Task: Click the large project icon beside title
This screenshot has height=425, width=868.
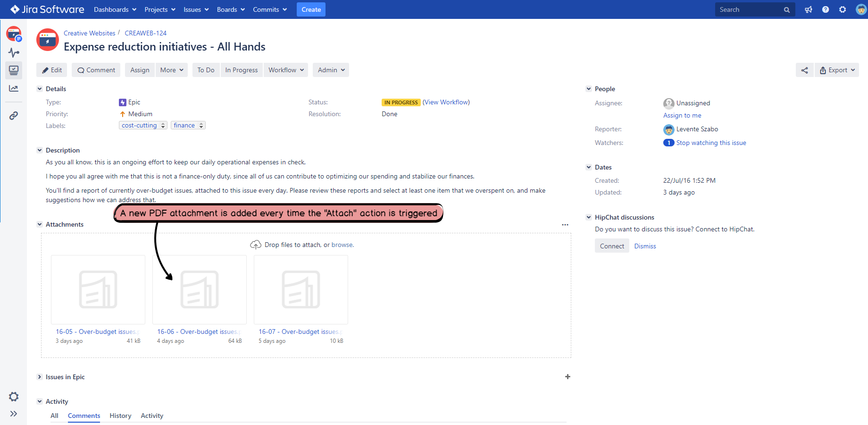Action: click(48, 40)
